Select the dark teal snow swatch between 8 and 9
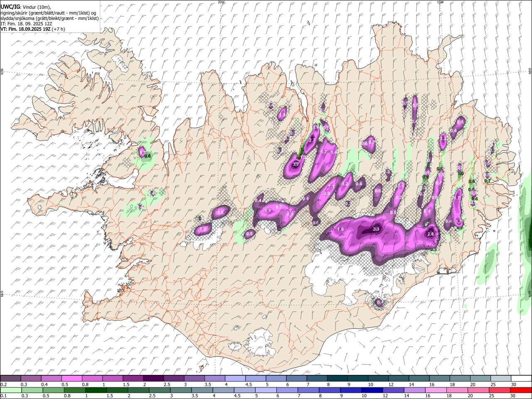The image size is (532, 399). (x=337, y=379)
